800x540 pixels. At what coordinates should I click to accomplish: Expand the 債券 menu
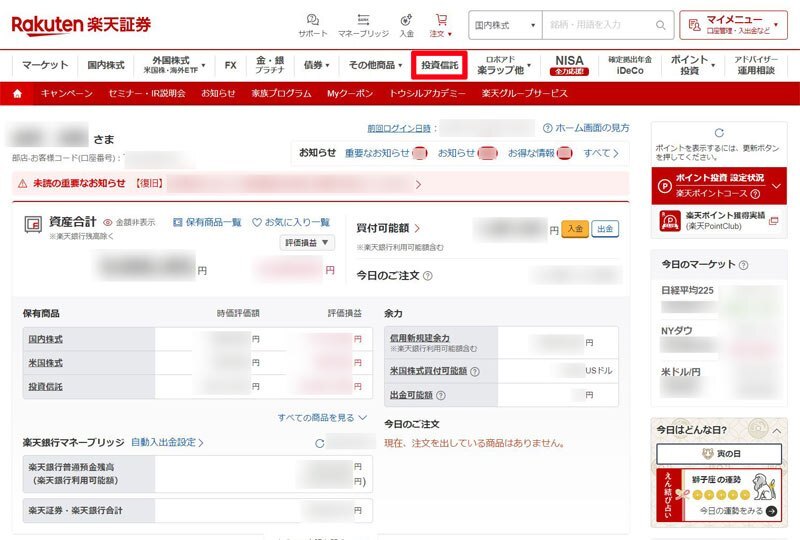pyautogui.click(x=316, y=65)
